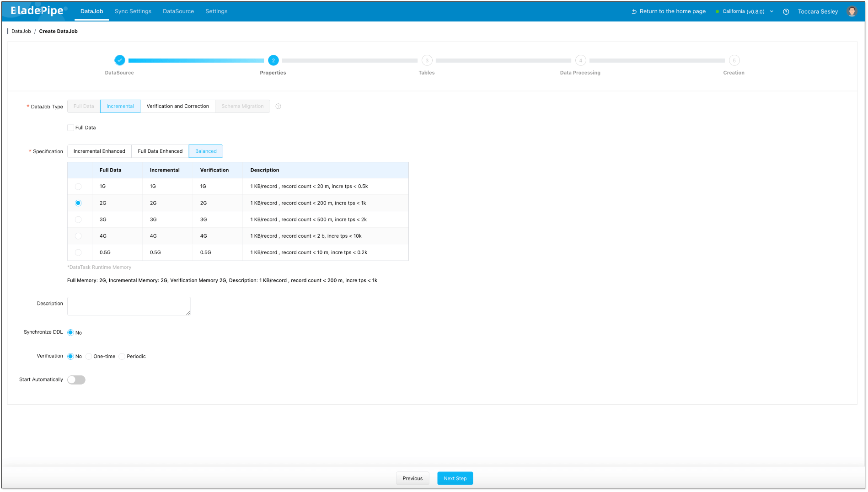The width and height of the screenshot is (868, 492).
Task: Click into the Description text area
Action: pyautogui.click(x=129, y=306)
